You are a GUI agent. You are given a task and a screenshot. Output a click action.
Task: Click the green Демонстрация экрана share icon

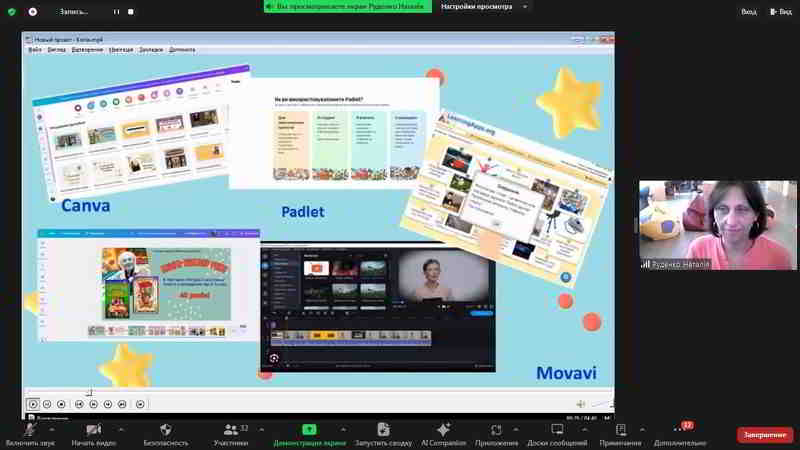click(x=309, y=430)
